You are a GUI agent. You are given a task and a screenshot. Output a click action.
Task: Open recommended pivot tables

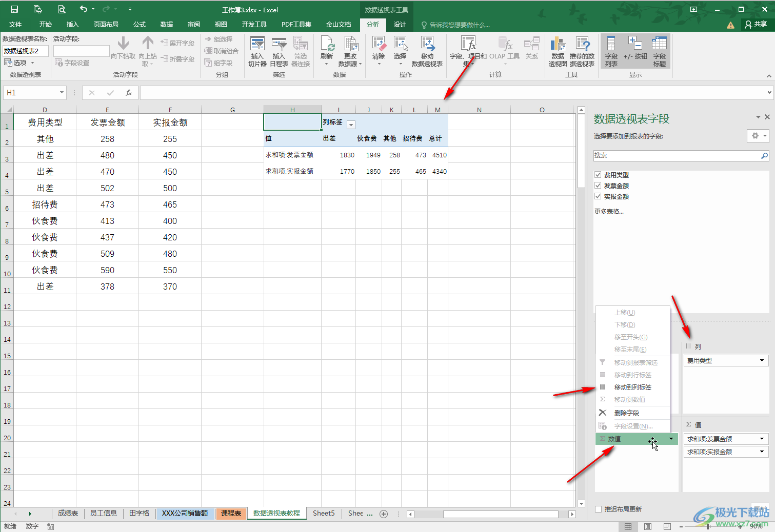pyautogui.click(x=582, y=51)
